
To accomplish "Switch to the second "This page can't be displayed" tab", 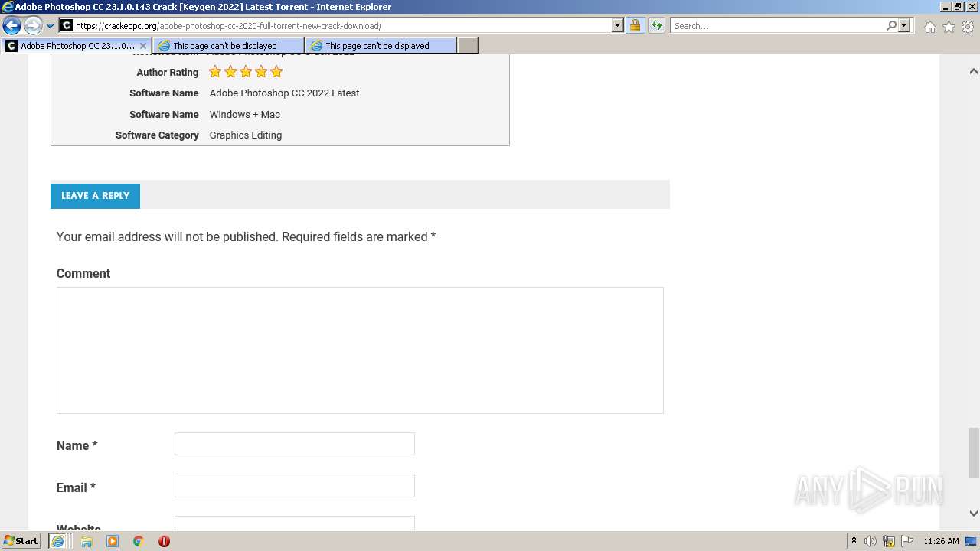I will tap(381, 46).
